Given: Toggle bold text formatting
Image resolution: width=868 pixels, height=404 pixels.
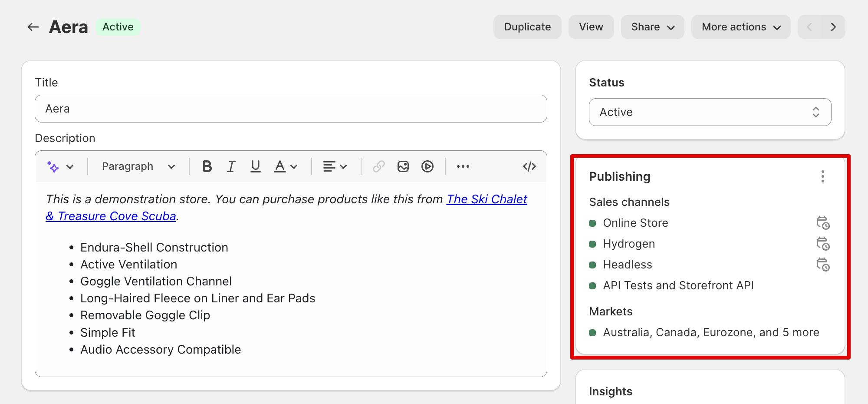Looking at the screenshot, I should click(x=207, y=166).
